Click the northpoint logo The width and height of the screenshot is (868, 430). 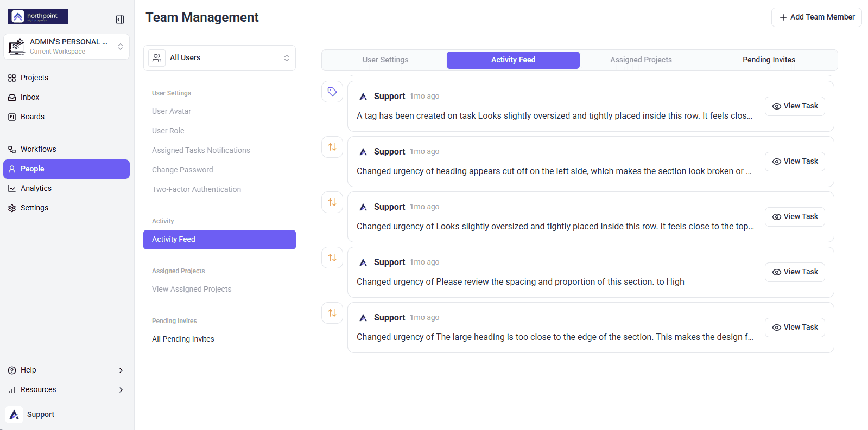pos(38,16)
